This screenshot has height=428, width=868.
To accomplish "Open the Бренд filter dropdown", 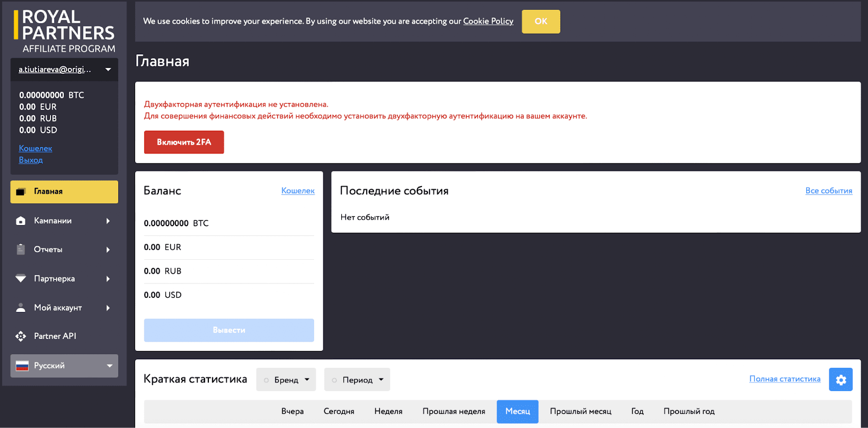I will tap(286, 380).
